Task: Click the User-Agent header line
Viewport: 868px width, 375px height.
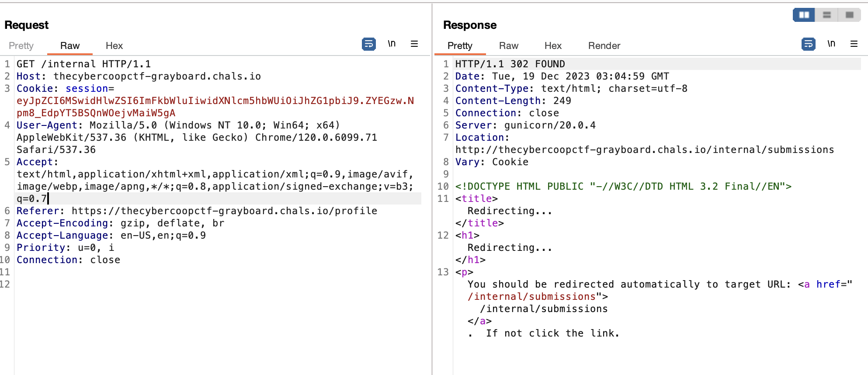Action: coord(197,137)
